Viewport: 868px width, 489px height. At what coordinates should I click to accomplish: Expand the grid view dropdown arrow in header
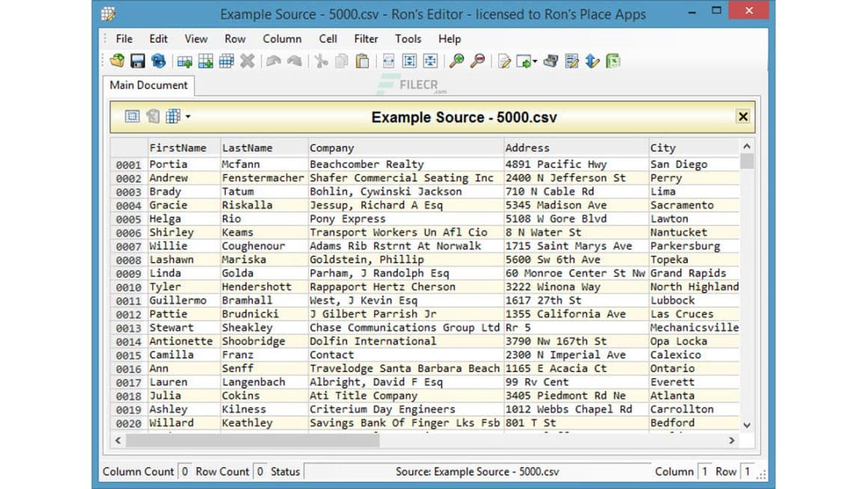tap(189, 117)
